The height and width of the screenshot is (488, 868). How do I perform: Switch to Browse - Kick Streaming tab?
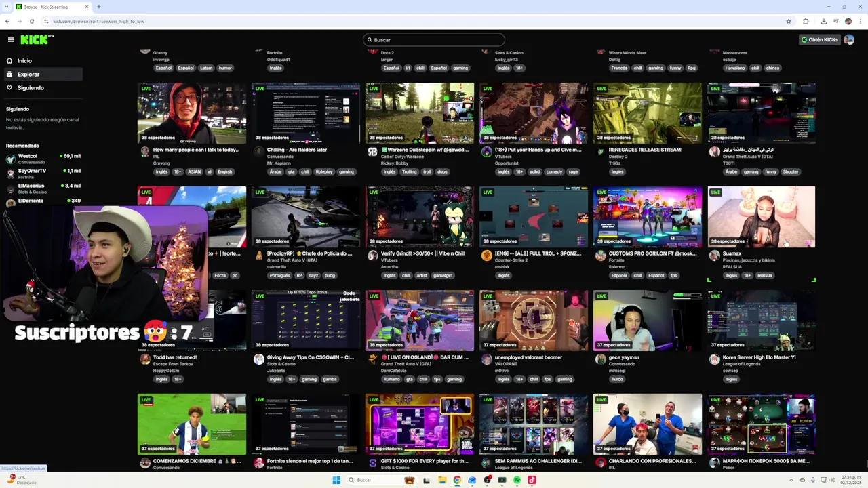tap(52, 7)
